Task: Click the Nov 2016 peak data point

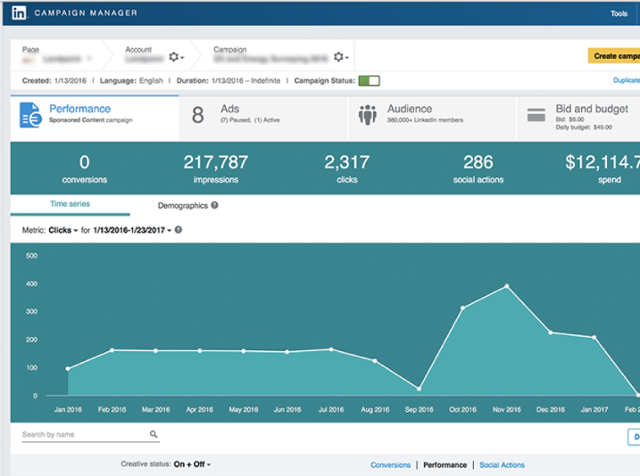Action: click(507, 286)
